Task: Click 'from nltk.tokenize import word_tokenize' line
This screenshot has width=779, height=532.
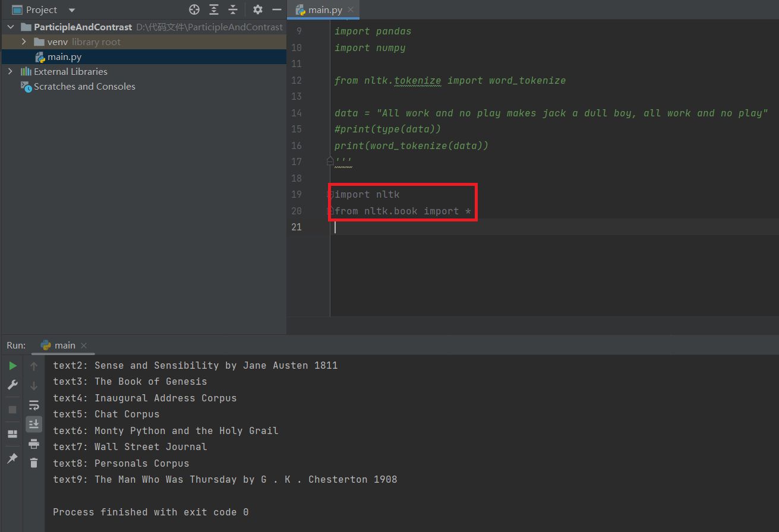Action: click(450, 80)
